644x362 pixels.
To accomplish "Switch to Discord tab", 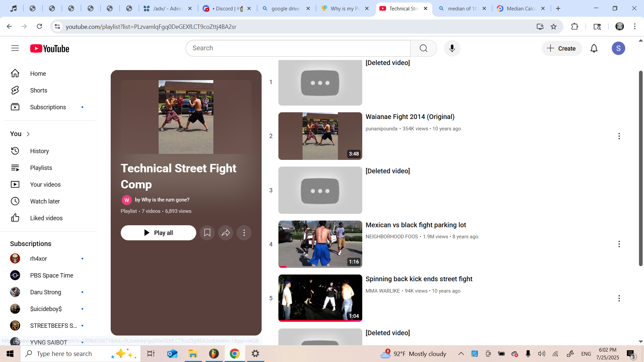I will tap(227, 8).
